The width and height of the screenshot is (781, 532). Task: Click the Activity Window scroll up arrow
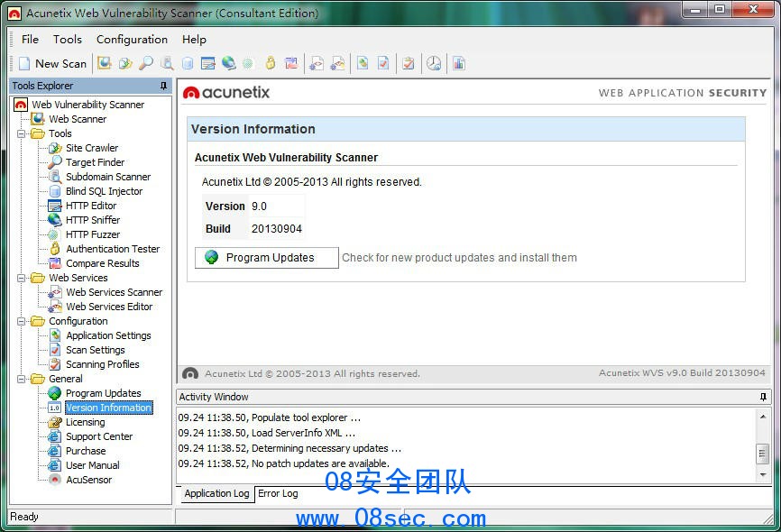(763, 416)
